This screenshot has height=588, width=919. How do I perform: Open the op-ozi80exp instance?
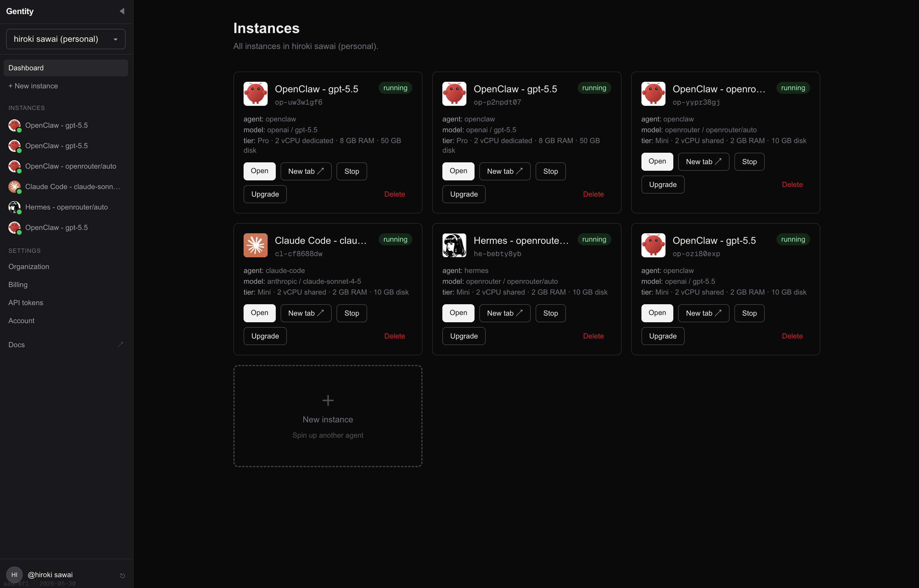point(657,313)
